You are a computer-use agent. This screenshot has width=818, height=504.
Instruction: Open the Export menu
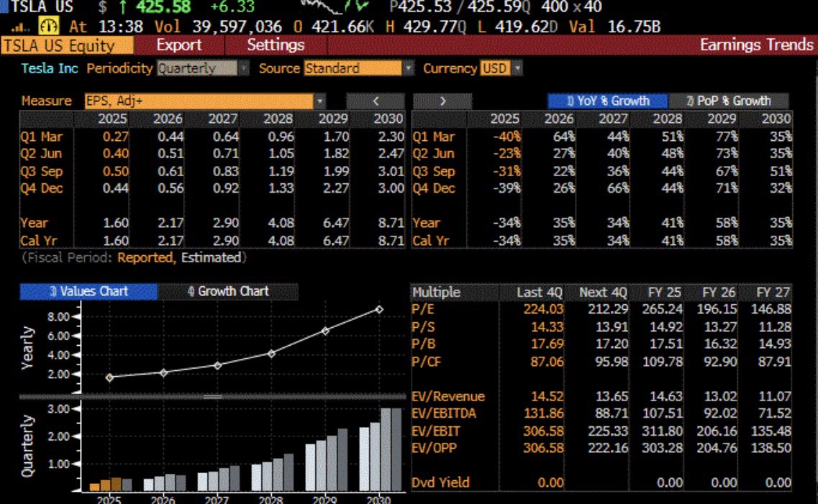coord(179,45)
